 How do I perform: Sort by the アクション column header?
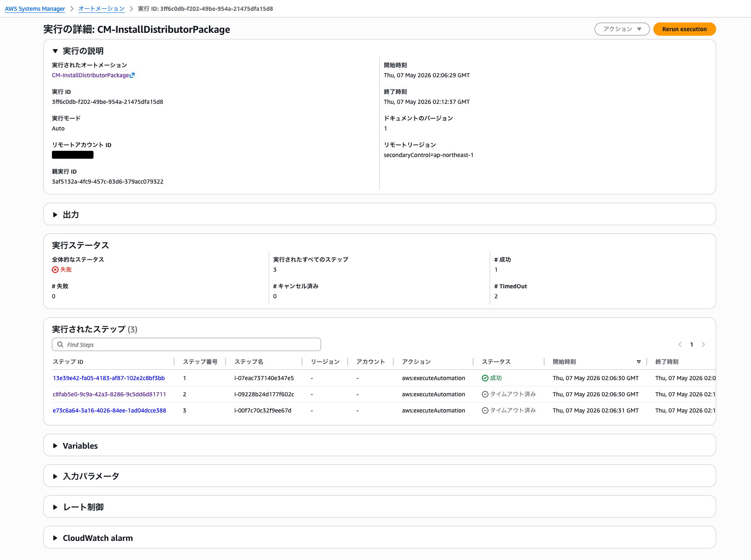tap(416, 362)
